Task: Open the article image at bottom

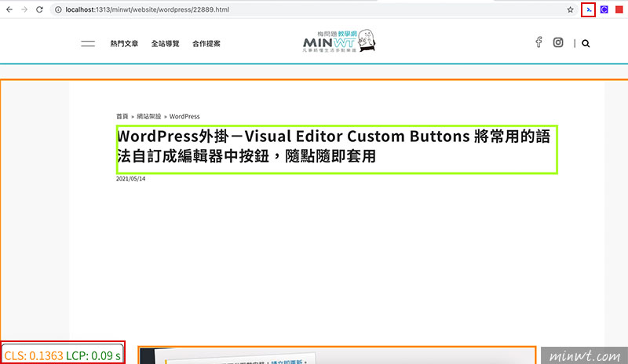Action: click(x=337, y=355)
